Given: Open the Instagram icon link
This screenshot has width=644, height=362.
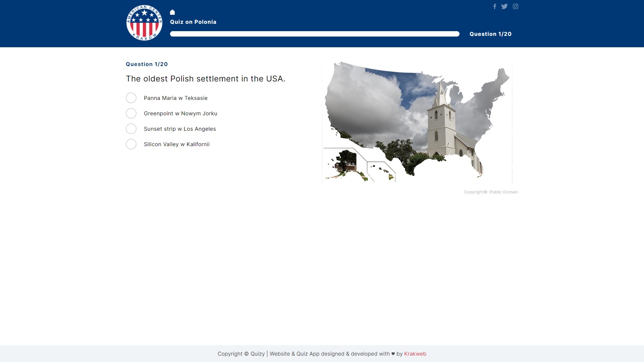Looking at the screenshot, I should pos(516,6).
